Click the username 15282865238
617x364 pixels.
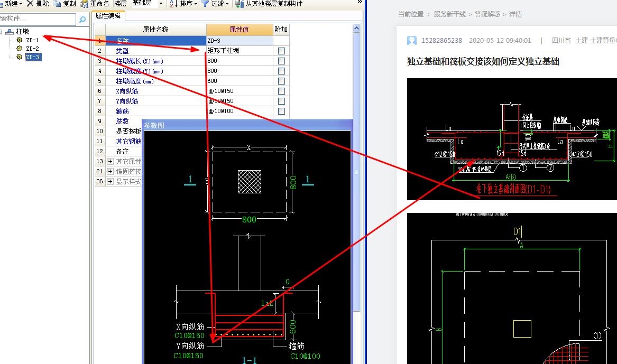[x=441, y=41]
